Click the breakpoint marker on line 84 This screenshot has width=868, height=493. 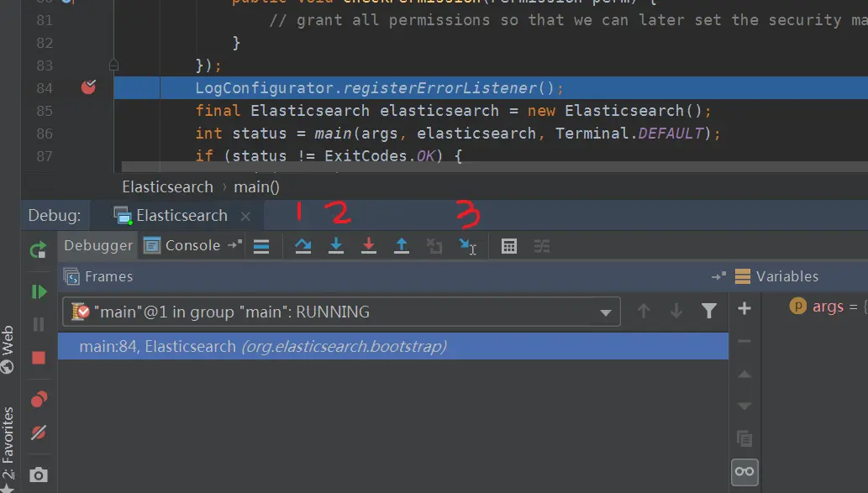click(x=88, y=87)
